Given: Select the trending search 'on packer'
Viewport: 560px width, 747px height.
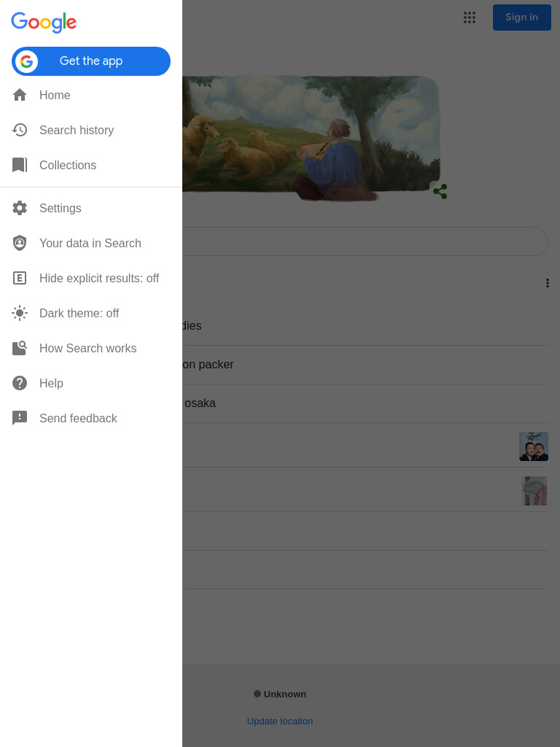Looking at the screenshot, I should pos(365,365).
